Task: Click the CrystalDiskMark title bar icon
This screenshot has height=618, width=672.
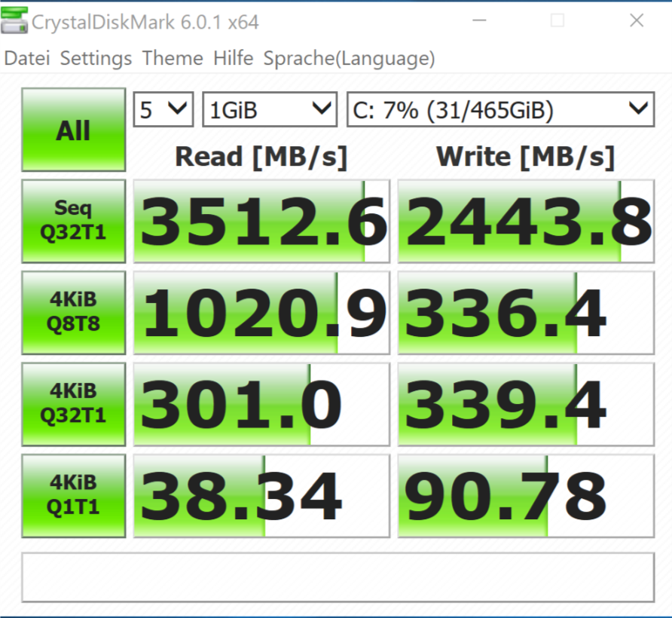Action: pos(15,20)
